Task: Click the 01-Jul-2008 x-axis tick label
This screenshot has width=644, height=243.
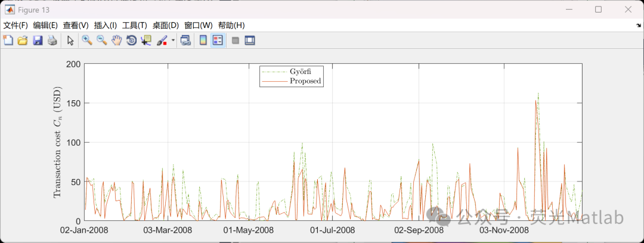Action: (332, 230)
